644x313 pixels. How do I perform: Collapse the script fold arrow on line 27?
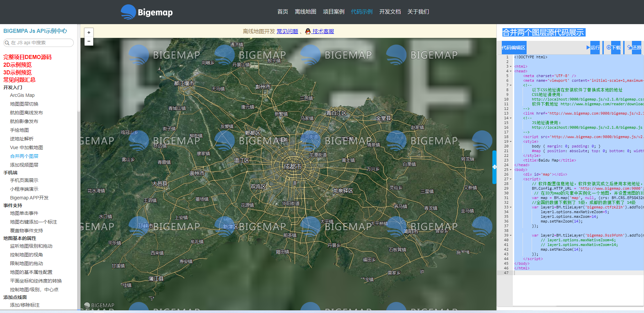[x=511, y=179]
